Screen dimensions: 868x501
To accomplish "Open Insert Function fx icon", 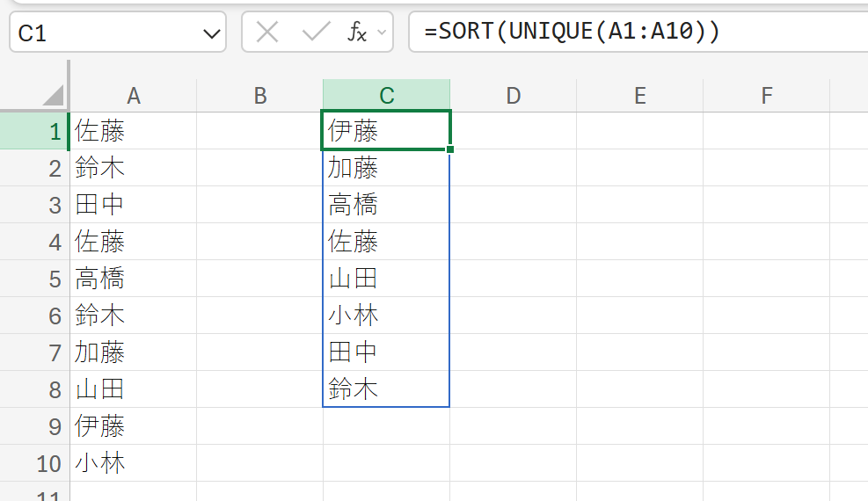I will tap(357, 32).
